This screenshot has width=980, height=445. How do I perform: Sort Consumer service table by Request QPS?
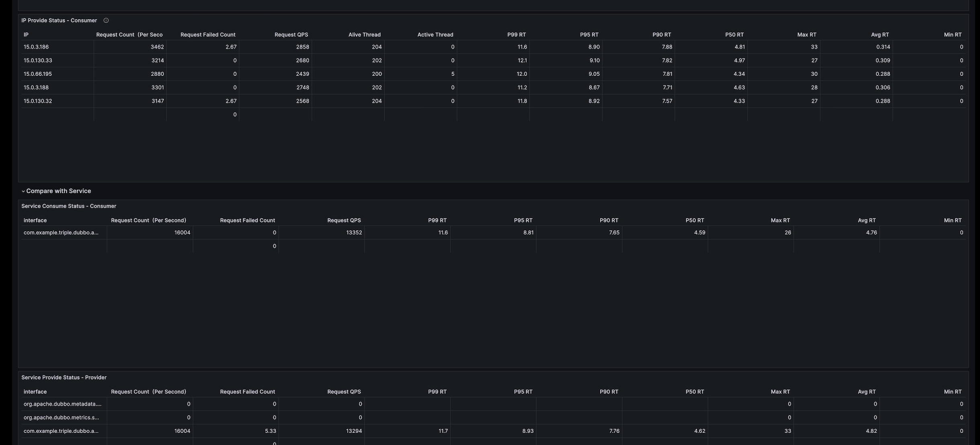click(344, 220)
